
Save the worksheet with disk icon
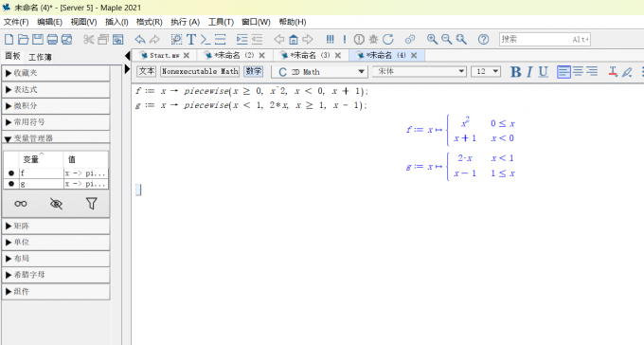pos(38,39)
